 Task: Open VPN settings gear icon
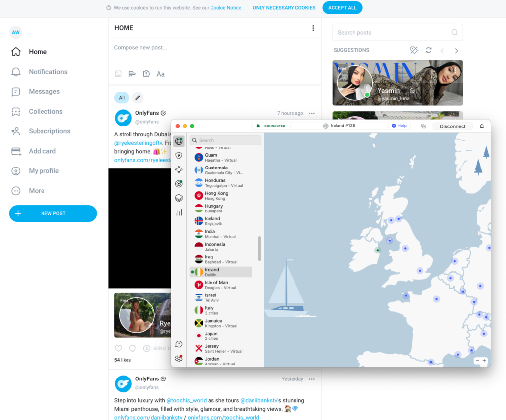coord(179,358)
